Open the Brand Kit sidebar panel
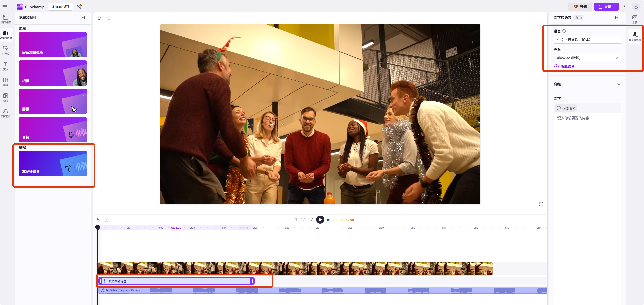The image size is (644, 305). point(6,113)
